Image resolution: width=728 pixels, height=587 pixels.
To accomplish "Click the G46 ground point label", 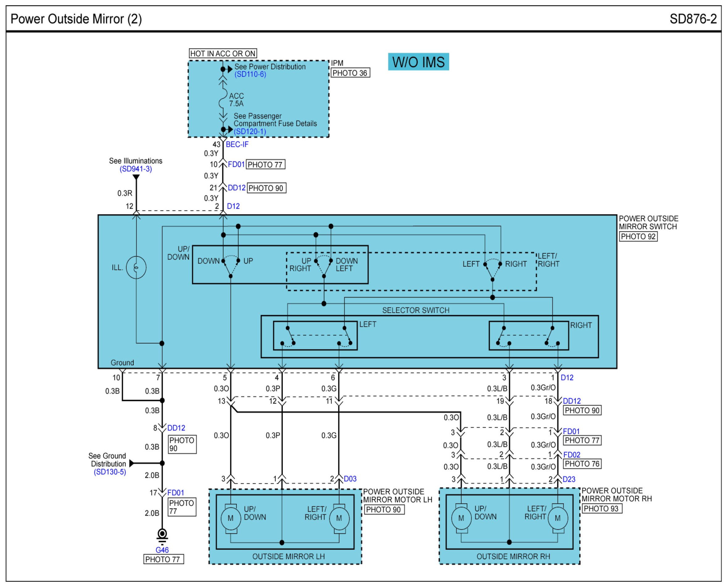I will coord(162,550).
